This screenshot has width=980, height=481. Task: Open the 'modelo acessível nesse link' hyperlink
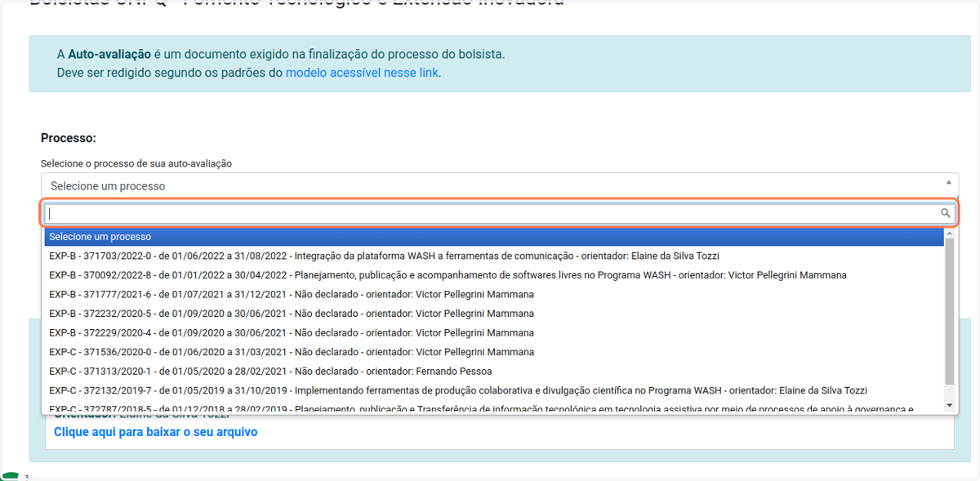coord(362,73)
